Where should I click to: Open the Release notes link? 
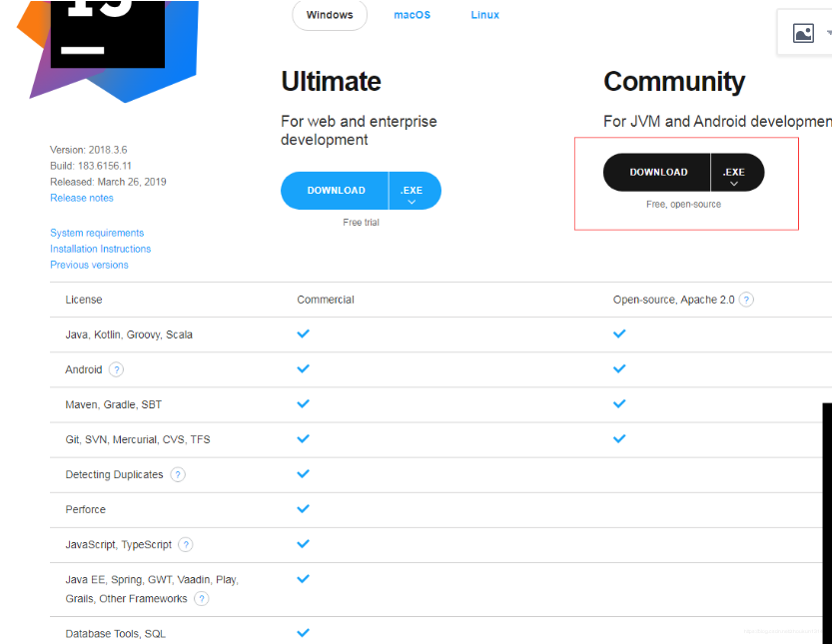click(82, 198)
